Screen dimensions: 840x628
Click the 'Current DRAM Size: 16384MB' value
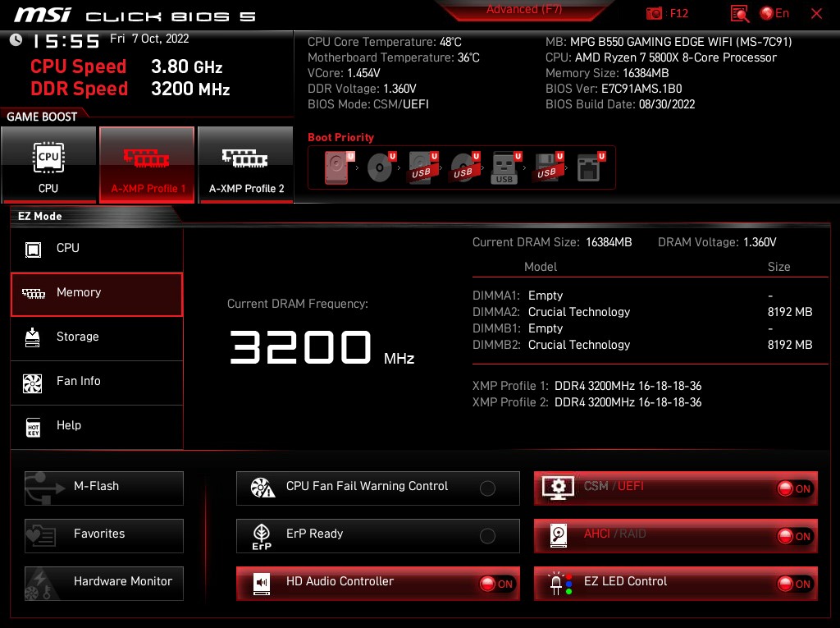click(x=552, y=242)
